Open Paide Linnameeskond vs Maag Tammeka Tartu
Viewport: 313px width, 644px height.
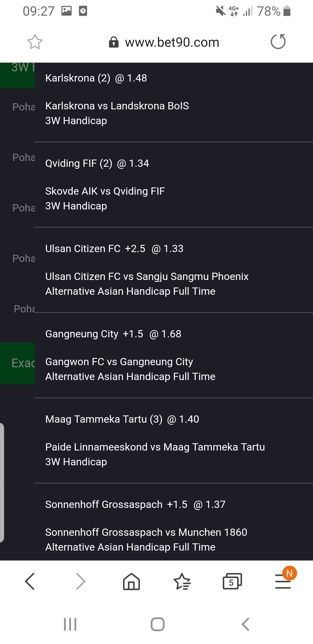[155, 447]
